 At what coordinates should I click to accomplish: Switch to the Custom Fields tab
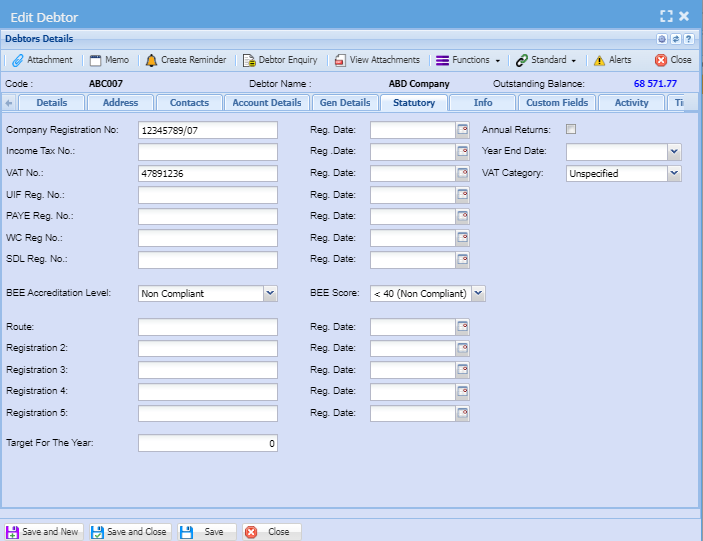point(559,103)
